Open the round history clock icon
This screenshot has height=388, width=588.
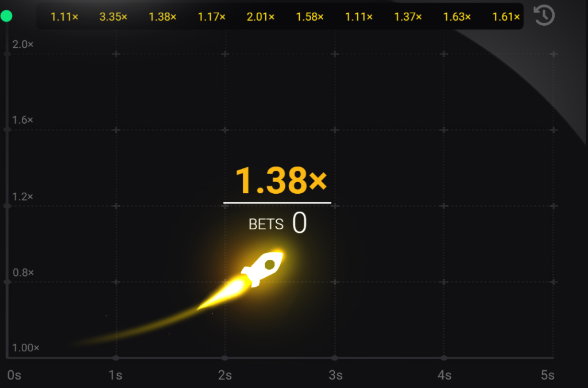(x=544, y=16)
